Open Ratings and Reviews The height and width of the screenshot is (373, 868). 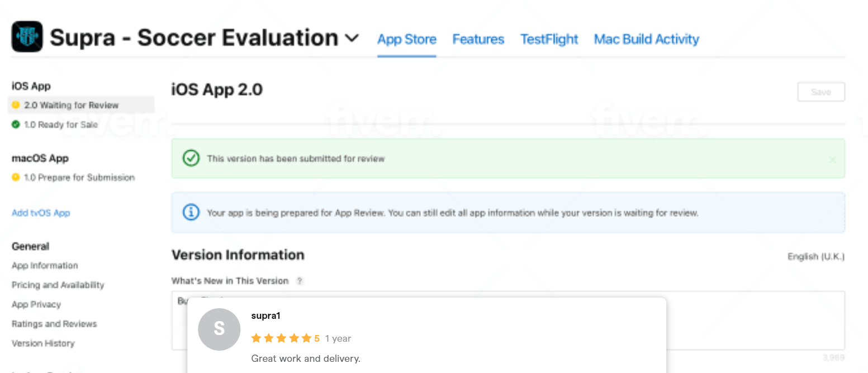[x=54, y=324]
